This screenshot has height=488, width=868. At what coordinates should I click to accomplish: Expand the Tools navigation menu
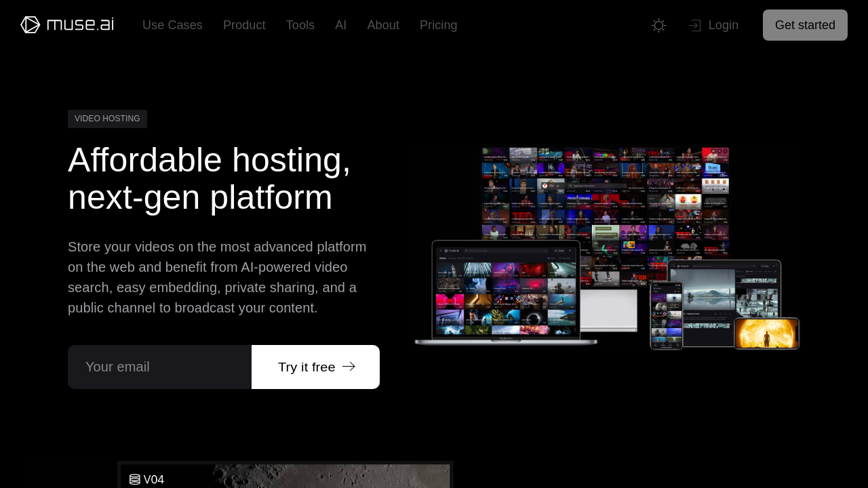point(300,25)
